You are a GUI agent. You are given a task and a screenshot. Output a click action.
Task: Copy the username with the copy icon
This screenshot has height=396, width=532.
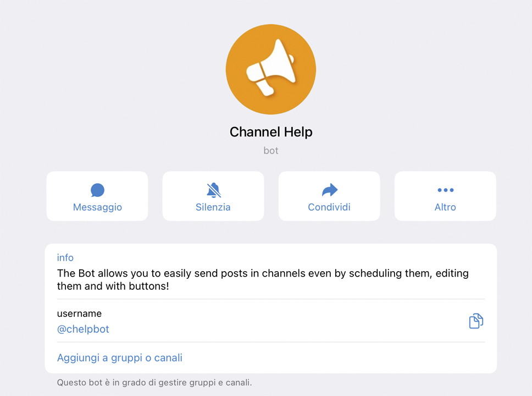click(476, 321)
